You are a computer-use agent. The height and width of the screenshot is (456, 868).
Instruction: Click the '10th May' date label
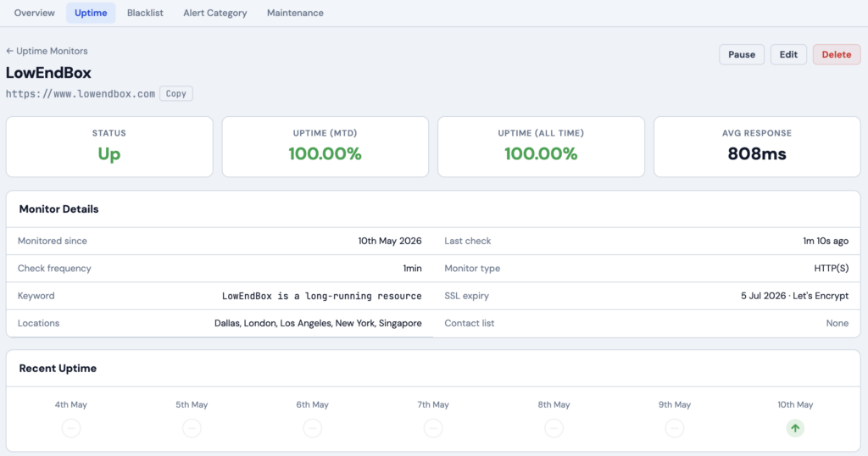(795, 404)
